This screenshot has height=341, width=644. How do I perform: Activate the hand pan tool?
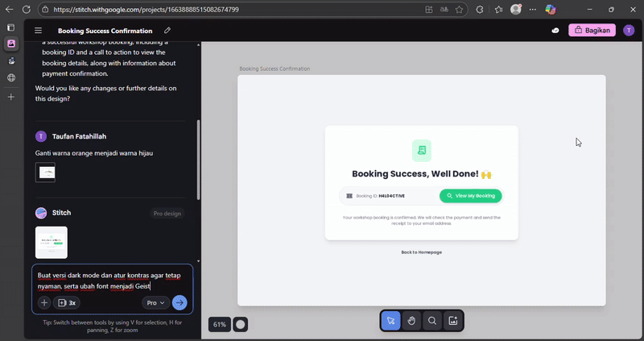coord(411,321)
